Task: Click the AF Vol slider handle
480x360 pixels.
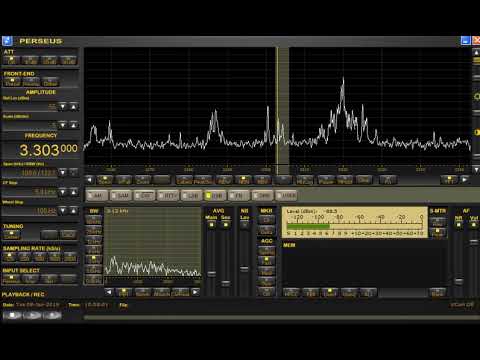Action: coord(474,242)
